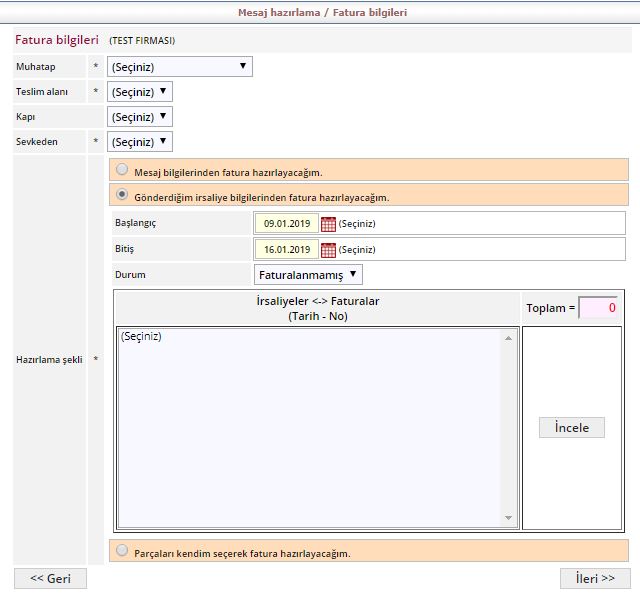Select 'Gönderdiğim irsaliye bilgilerinden' radio option
The width and height of the screenshot is (640, 598).
coord(122,195)
